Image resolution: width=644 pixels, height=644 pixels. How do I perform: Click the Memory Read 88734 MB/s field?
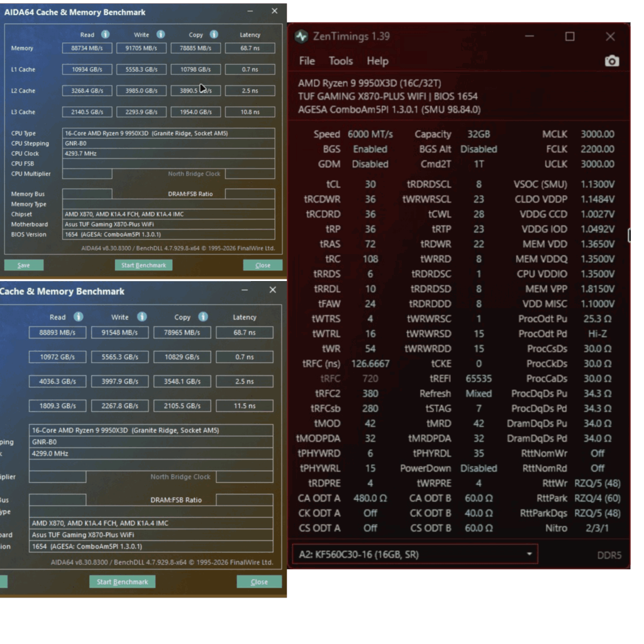[87, 48]
